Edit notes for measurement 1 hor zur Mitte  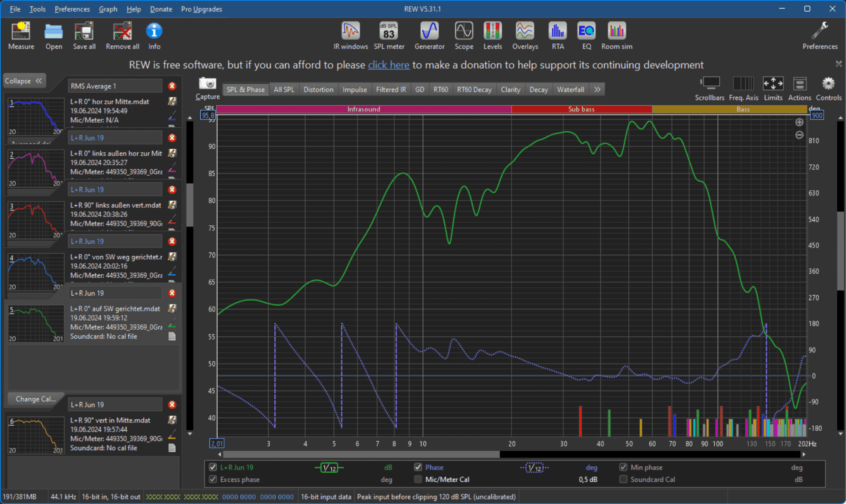coord(172,101)
